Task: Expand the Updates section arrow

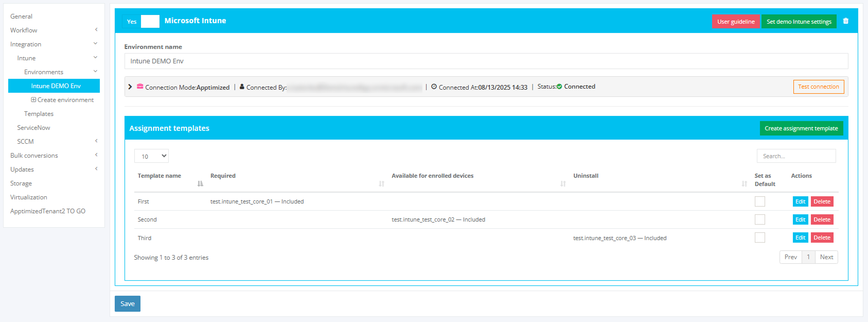Action: pos(96,169)
